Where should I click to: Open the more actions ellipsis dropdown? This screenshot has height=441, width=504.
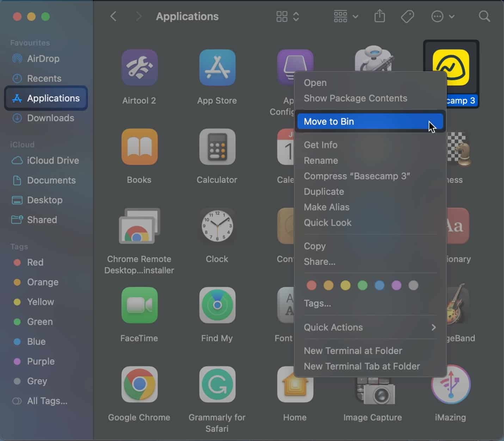(x=443, y=16)
